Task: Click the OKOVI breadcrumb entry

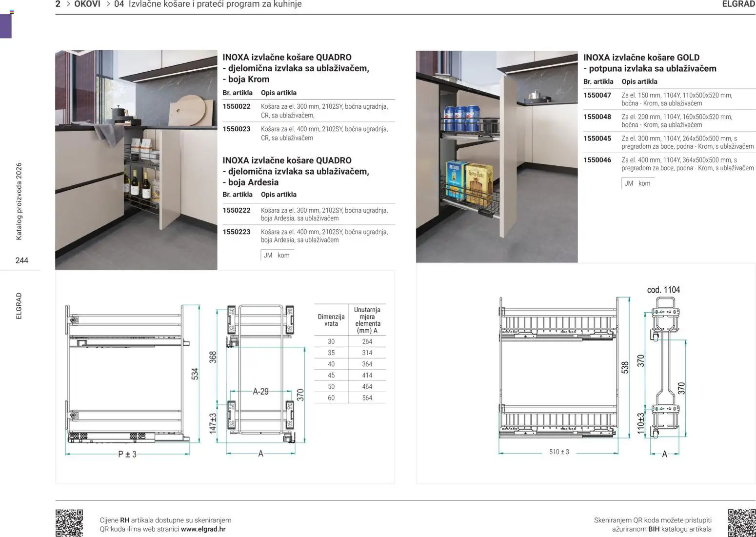Action: [87, 4]
